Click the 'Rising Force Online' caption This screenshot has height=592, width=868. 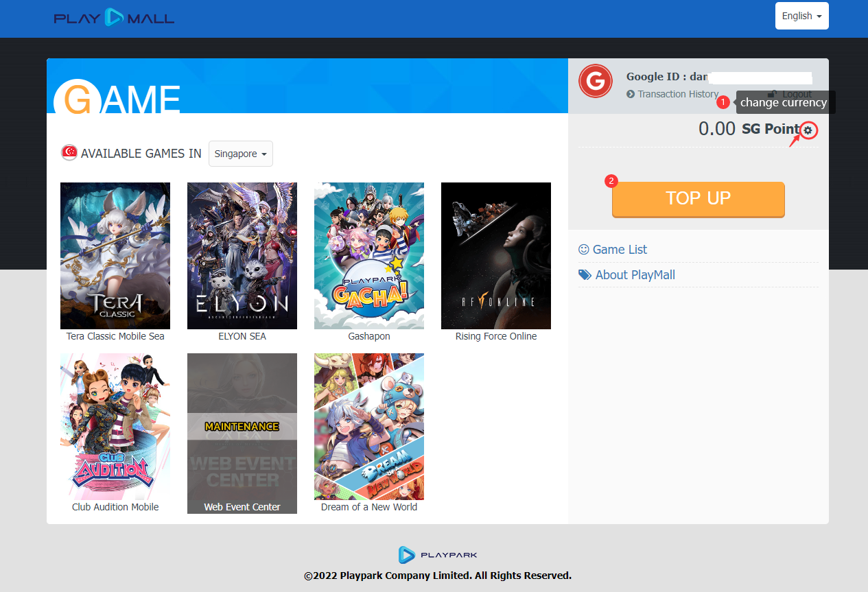(x=496, y=336)
